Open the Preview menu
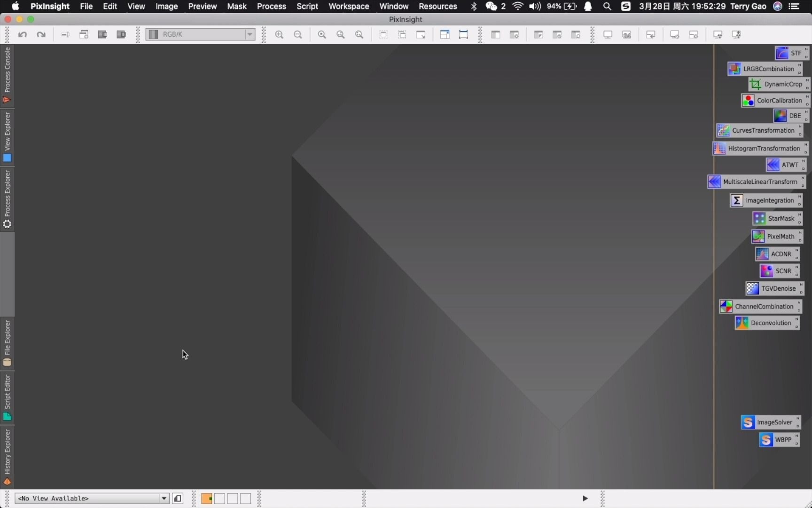 (x=203, y=6)
